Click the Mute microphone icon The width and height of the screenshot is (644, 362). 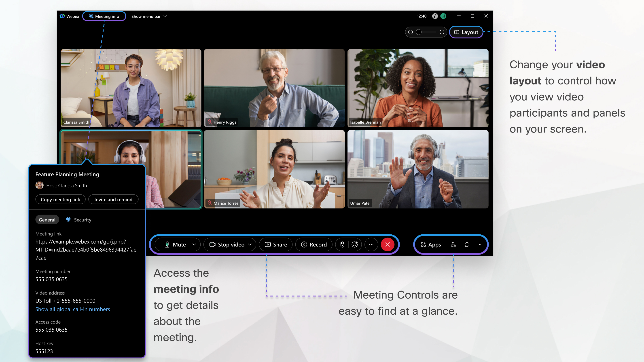[x=167, y=244]
